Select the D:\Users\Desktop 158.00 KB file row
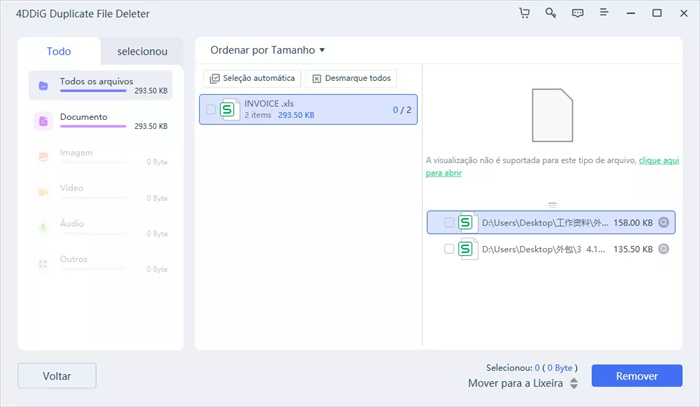 point(551,222)
